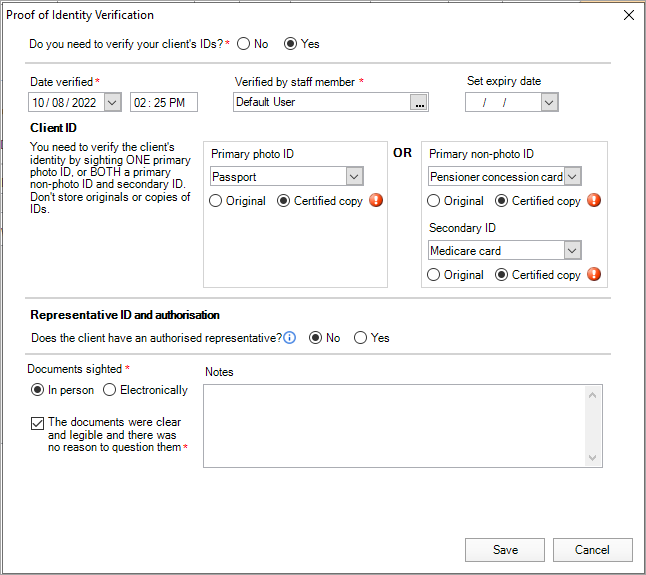Image resolution: width=646 pixels, height=575 pixels.
Task: Select 'Yes' for authorised representative
Action: click(x=361, y=338)
